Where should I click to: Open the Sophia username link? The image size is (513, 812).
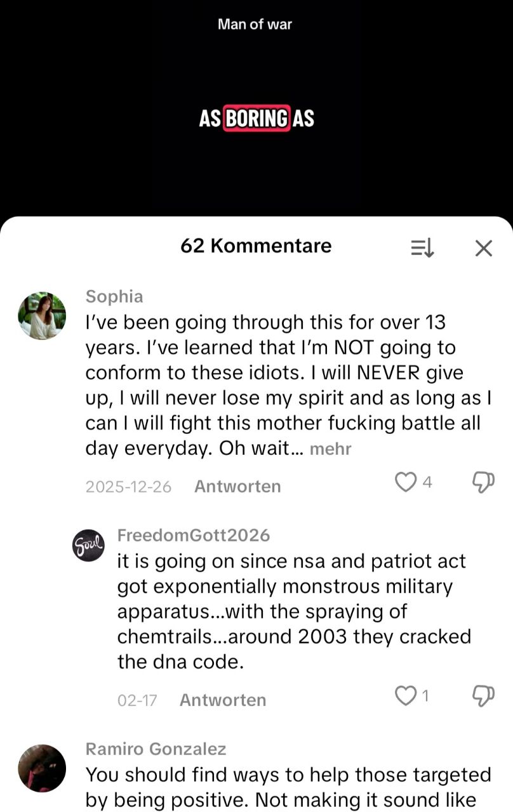(114, 296)
